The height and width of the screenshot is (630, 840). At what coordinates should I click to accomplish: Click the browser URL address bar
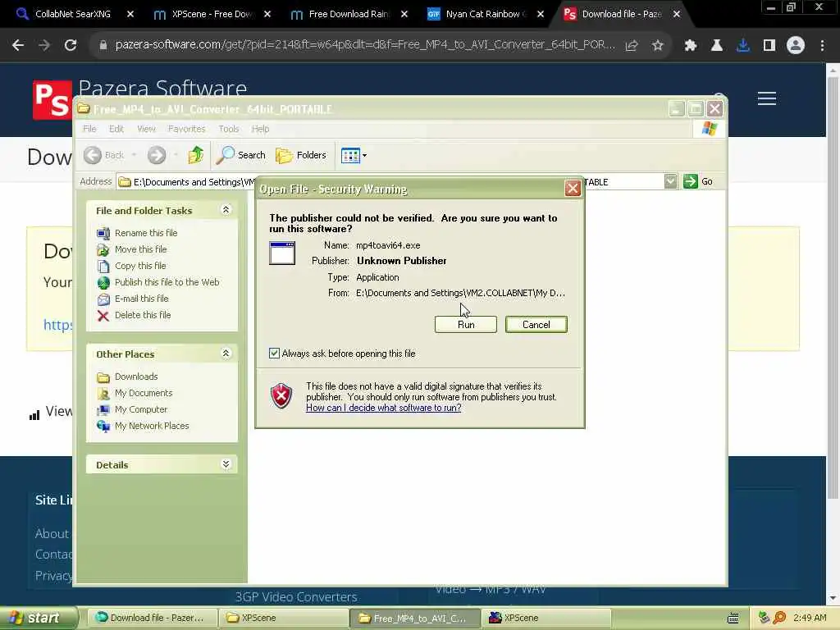click(364, 45)
